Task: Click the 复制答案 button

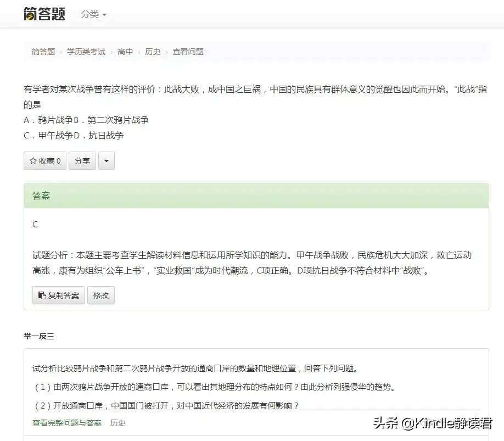Action: coord(59,295)
